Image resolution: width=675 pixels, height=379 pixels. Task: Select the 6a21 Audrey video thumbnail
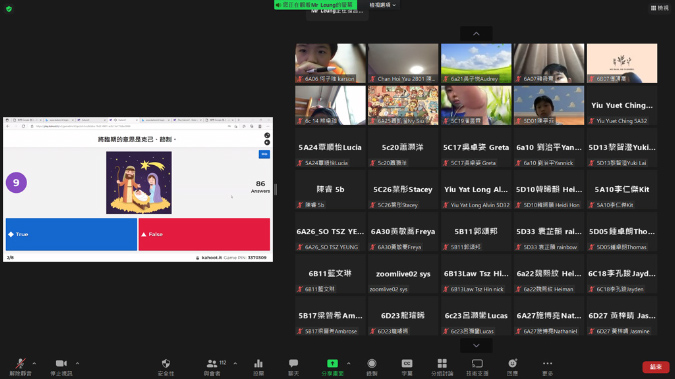click(x=476, y=63)
